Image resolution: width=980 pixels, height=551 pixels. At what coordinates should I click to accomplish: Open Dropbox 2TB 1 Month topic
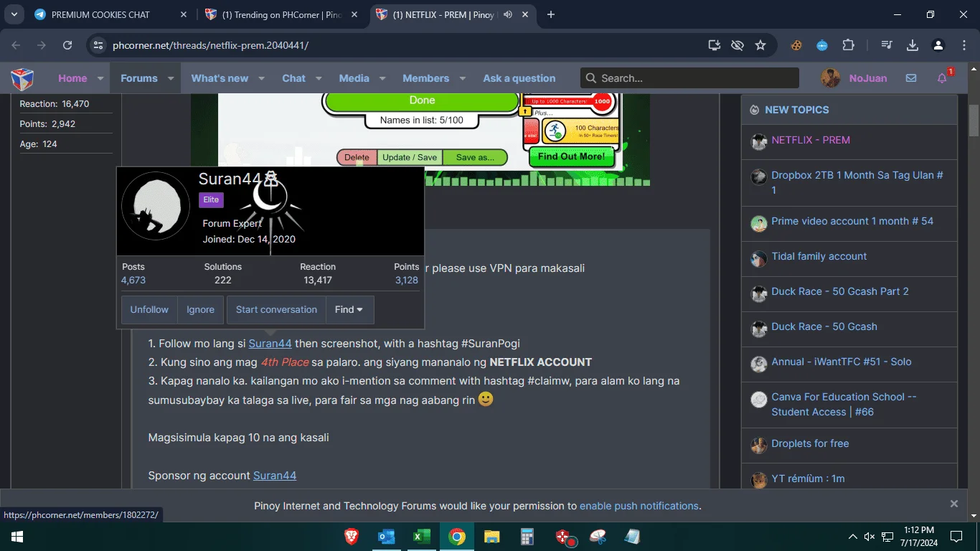tap(857, 182)
